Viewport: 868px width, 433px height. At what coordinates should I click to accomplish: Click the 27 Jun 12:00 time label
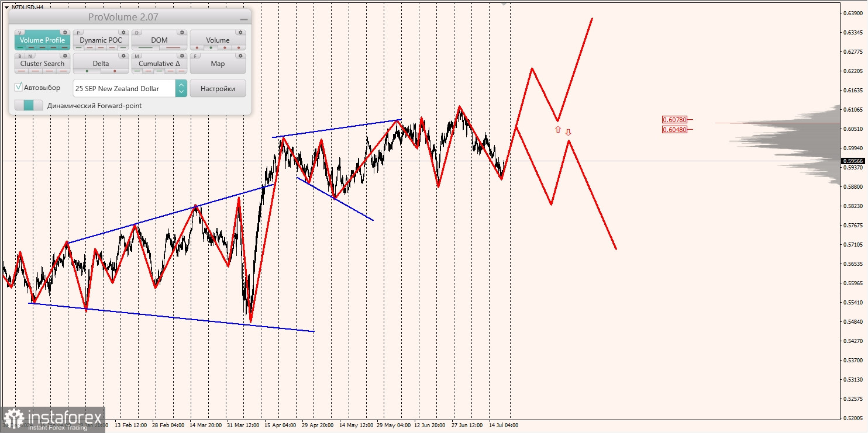point(467,425)
